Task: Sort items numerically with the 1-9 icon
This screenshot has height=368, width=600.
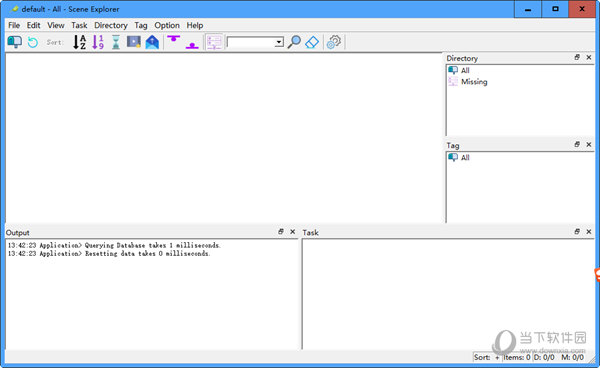Action: tap(98, 42)
